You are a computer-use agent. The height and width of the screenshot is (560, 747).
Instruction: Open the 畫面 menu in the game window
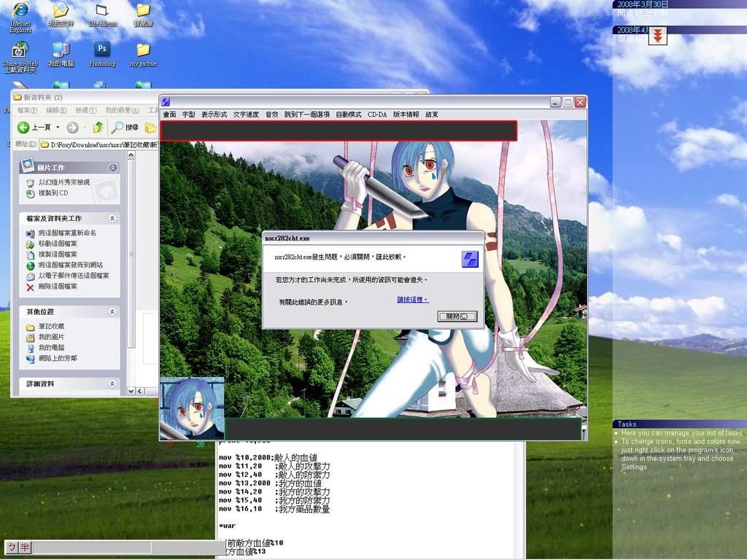coord(169,114)
